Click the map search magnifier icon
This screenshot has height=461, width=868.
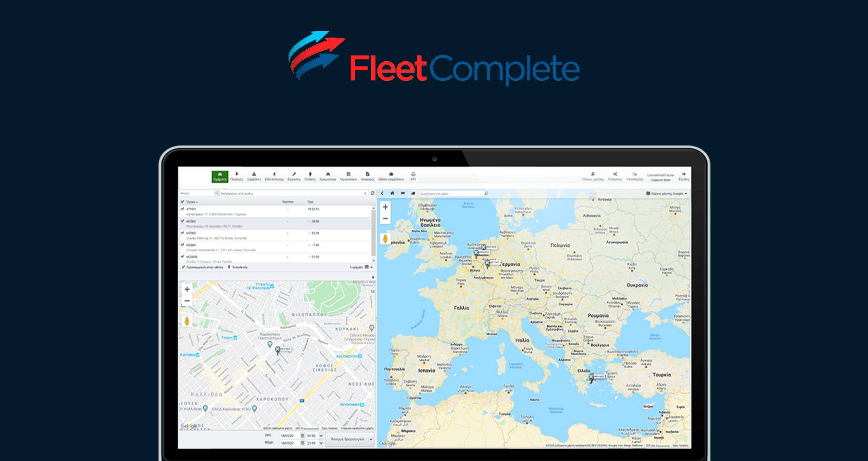486,194
